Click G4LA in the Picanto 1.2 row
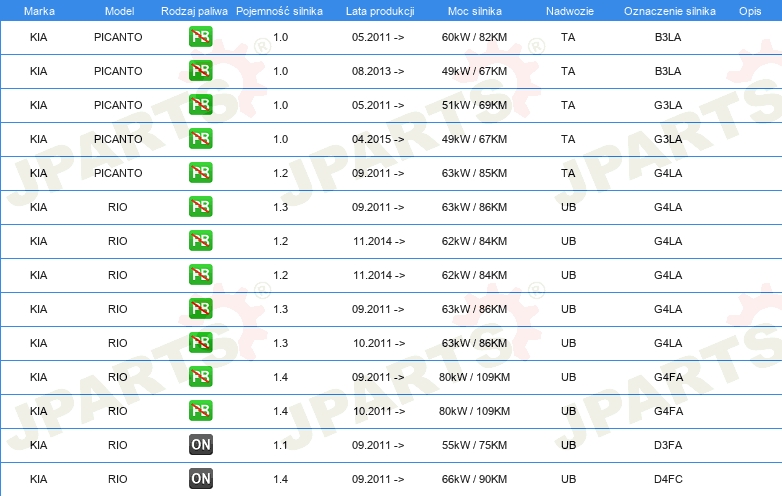The width and height of the screenshot is (782, 496). (x=668, y=173)
